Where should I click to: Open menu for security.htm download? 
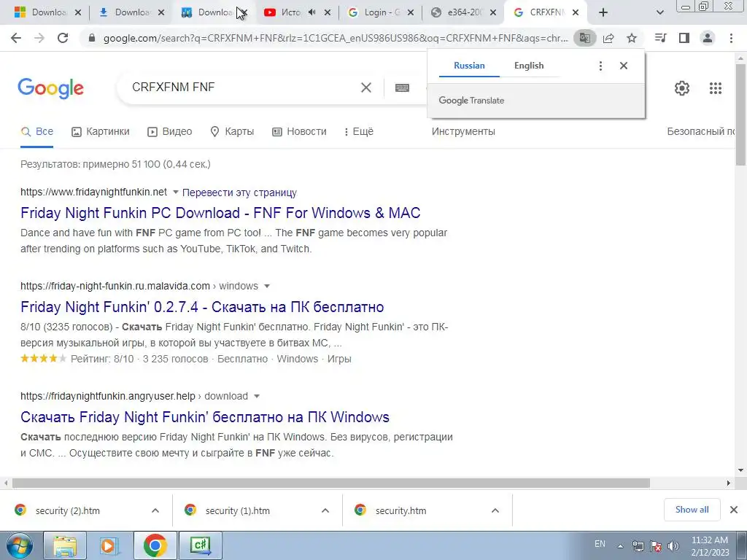pyautogui.click(x=495, y=510)
